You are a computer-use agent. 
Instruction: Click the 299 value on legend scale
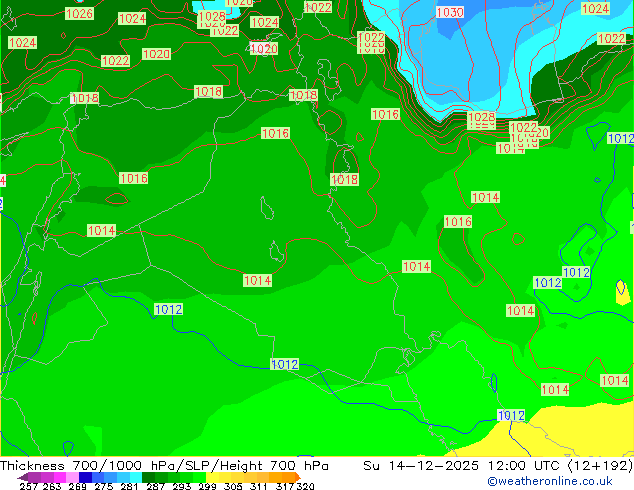click(x=206, y=486)
